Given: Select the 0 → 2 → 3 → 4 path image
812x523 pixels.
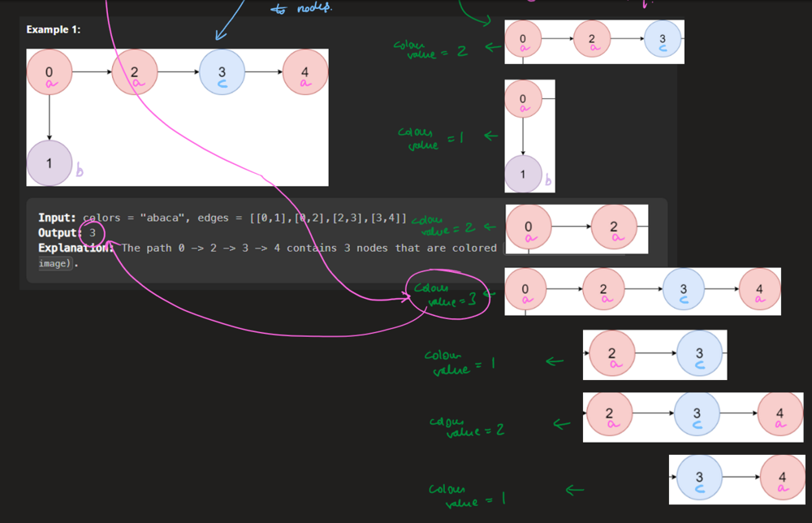Looking at the screenshot, I should (x=641, y=292).
